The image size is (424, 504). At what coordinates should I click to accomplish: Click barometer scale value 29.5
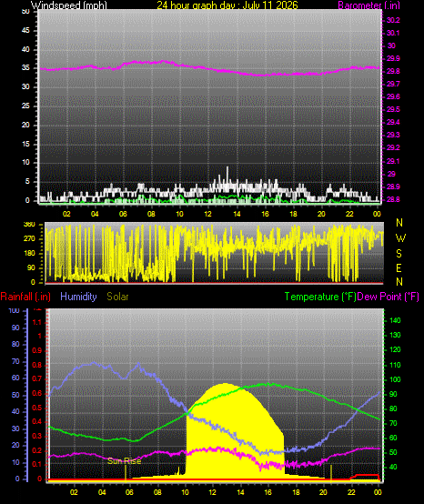(x=393, y=109)
